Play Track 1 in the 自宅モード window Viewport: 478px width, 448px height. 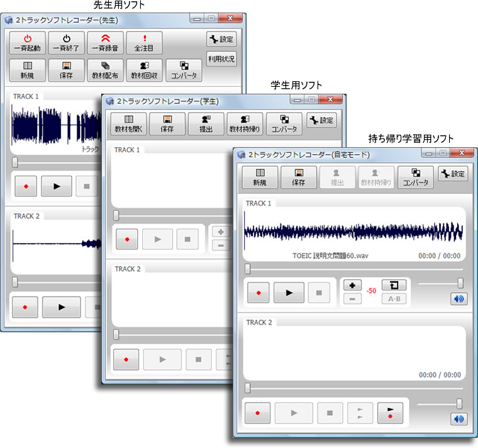[289, 293]
